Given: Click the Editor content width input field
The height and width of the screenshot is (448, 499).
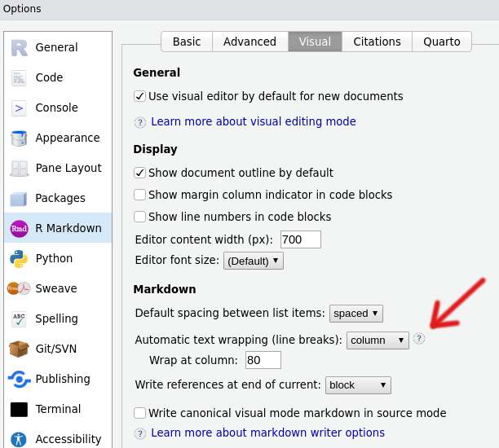Looking at the screenshot, I should point(300,239).
